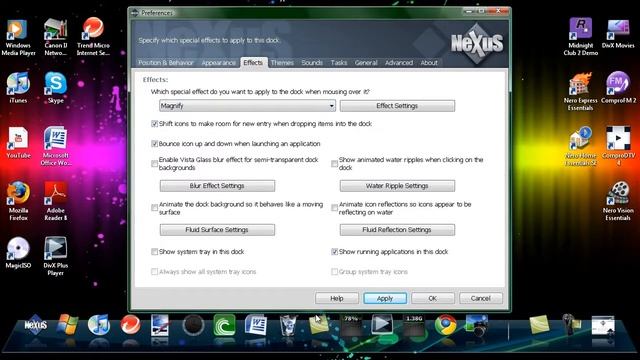640x360 pixels.
Task: Click the Nexus logo in the dock
Action: tap(36, 325)
